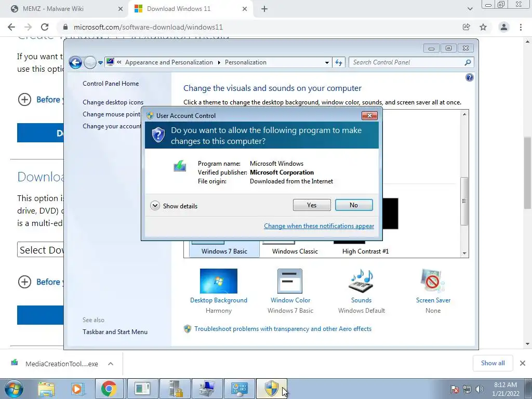Open Screen Saver settings icon
Image resolution: width=532 pixels, height=399 pixels.
pyautogui.click(x=433, y=281)
